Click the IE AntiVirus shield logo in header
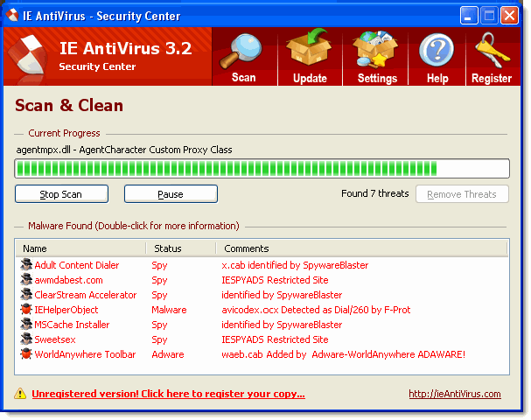The width and height of the screenshot is (531, 420). click(x=28, y=55)
